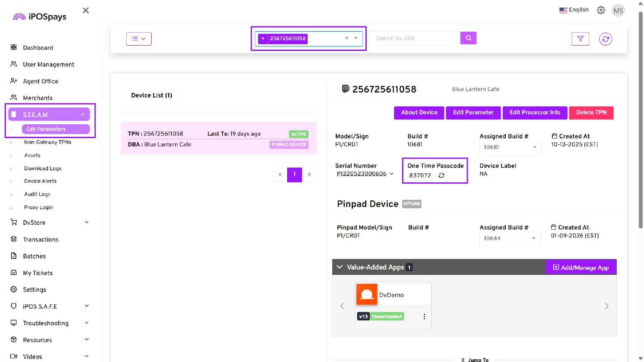This screenshot has width=644, height=362.
Task: Open the filter funnel icon
Action: click(580, 39)
